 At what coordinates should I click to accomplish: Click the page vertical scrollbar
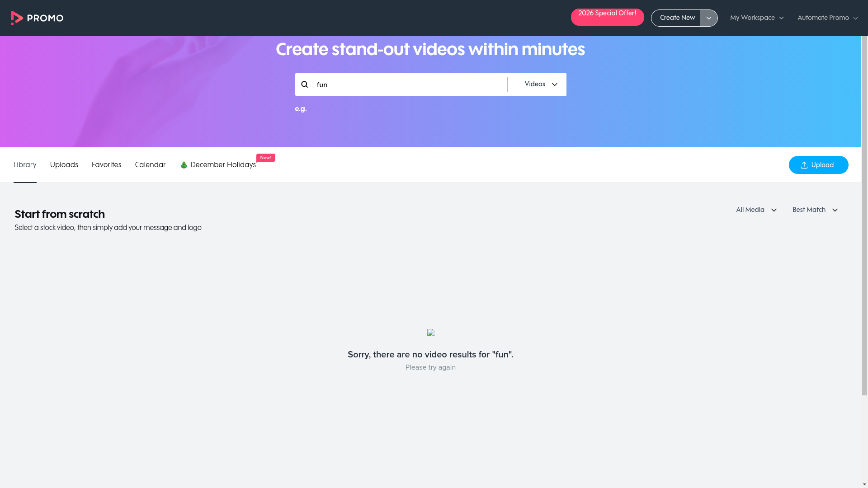864,216
